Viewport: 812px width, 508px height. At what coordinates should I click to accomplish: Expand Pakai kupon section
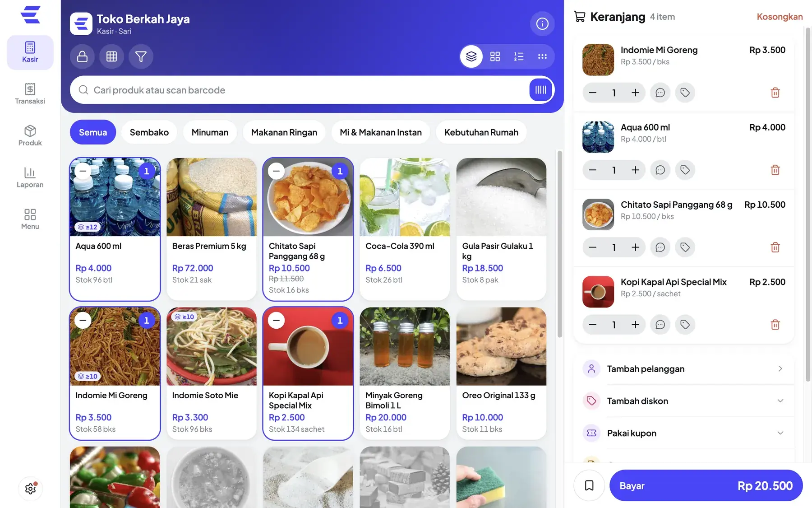pos(684,433)
